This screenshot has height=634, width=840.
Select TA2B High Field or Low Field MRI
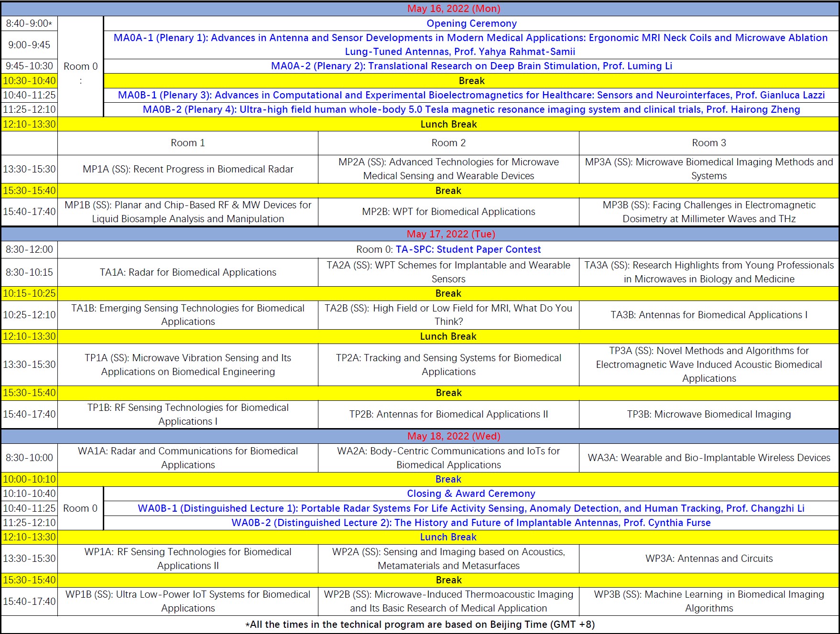448,315
